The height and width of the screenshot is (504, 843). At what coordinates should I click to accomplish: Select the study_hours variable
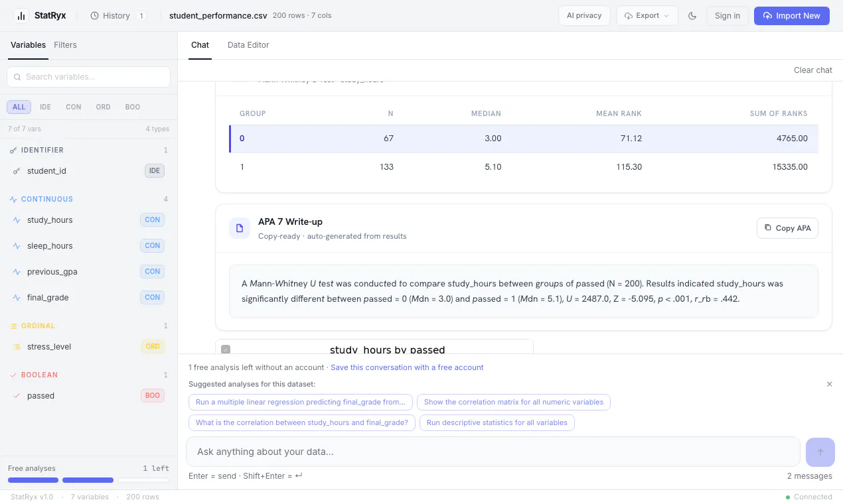88,220
